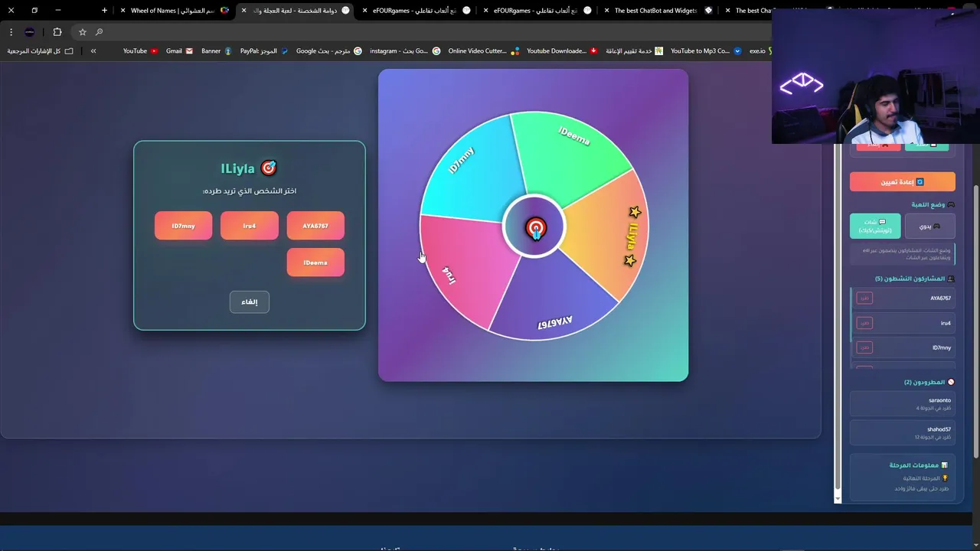Click the target pointer at the wheel center
The width and height of the screenshot is (980, 551).
pos(535,227)
